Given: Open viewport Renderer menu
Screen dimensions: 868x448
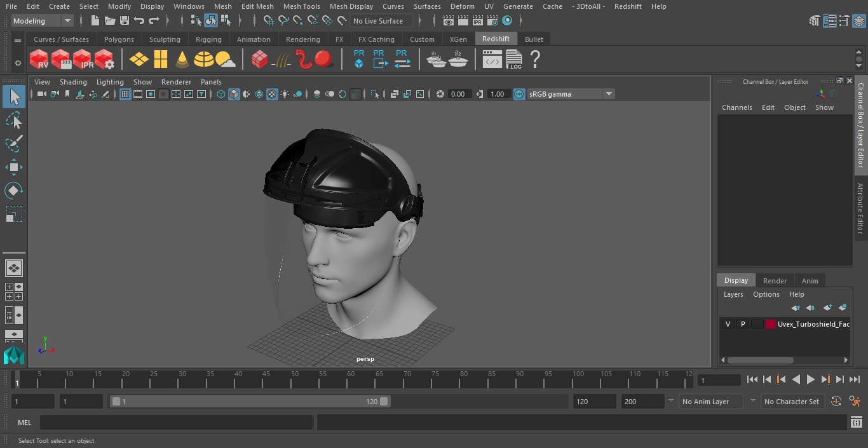Looking at the screenshot, I should click(176, 82).
